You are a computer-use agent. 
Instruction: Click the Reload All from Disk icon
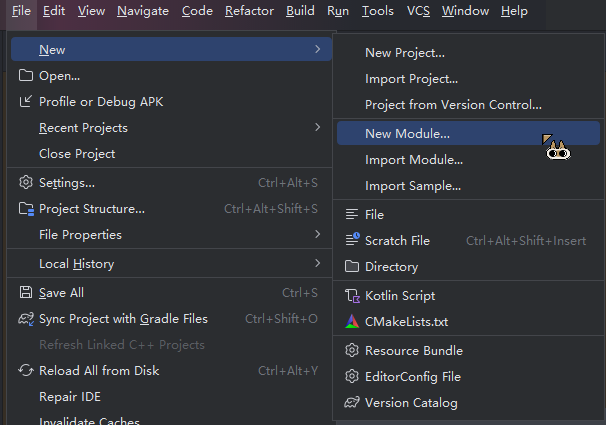26,371
